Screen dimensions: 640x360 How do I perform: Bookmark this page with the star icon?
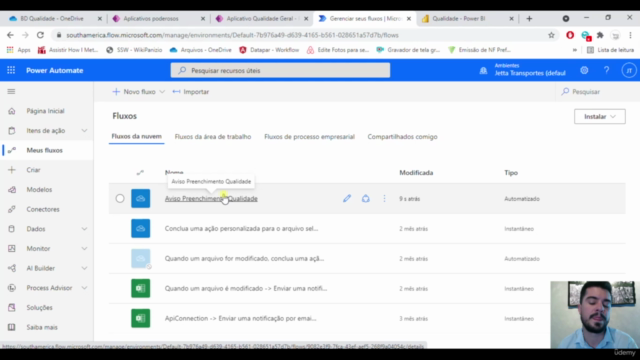pyautogui.click(x=551, y=35)
